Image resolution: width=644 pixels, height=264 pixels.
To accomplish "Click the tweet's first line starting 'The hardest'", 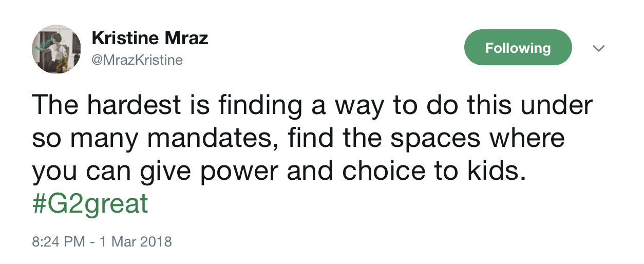I will [312, 105].
